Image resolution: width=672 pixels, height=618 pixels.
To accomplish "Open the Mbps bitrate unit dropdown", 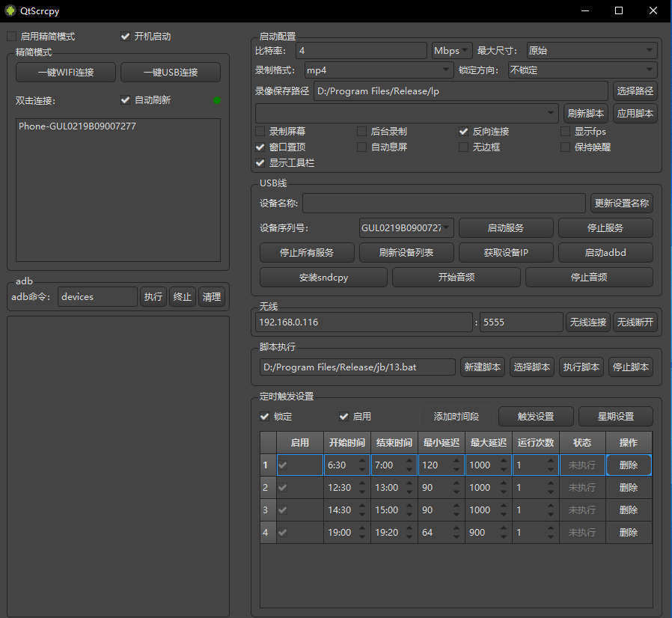I will pyautogui.click(x=452, y=51).
